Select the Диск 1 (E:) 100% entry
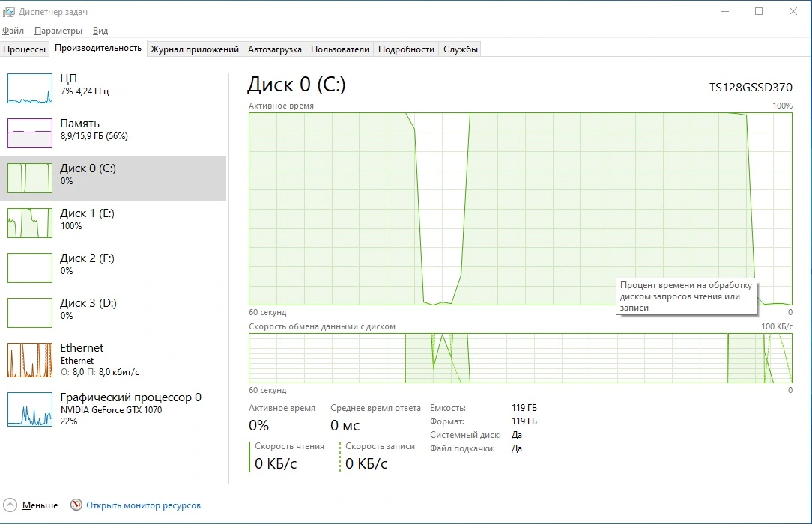Screen dimensions: 812x524 [x=113, y=223]
